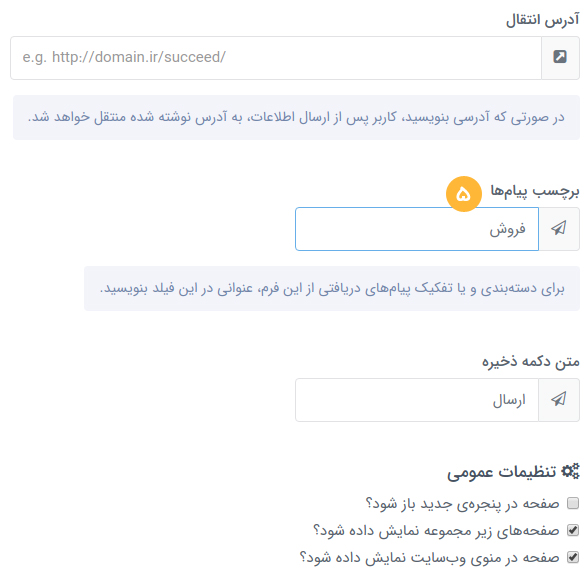Focus the save button text field containing ارسال
The width and height of the screenshot is (587, 575).
click(417, 400)
